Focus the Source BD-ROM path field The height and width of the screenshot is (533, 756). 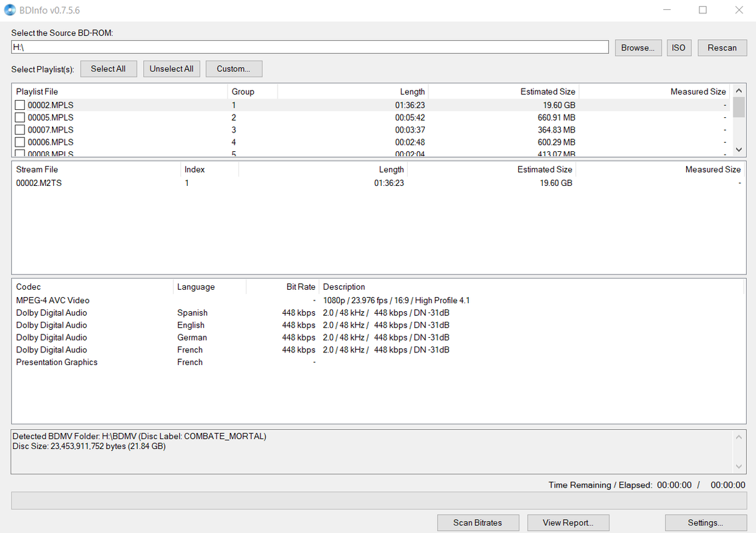pyautogui.click(x=310, y=47)
